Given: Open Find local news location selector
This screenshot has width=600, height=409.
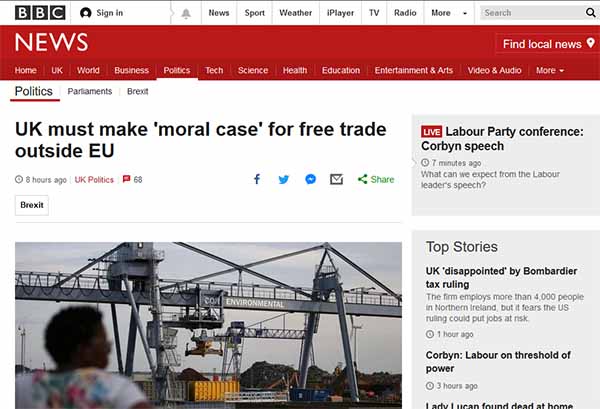Looking at the screenshot, I should [548, 44].
